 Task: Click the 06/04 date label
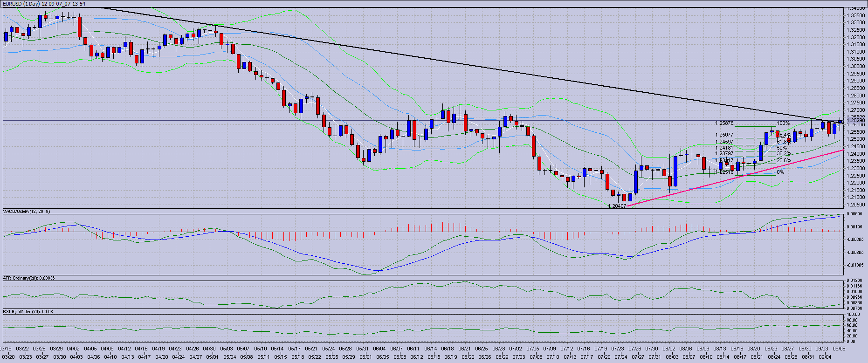click(x=379, y=349)
